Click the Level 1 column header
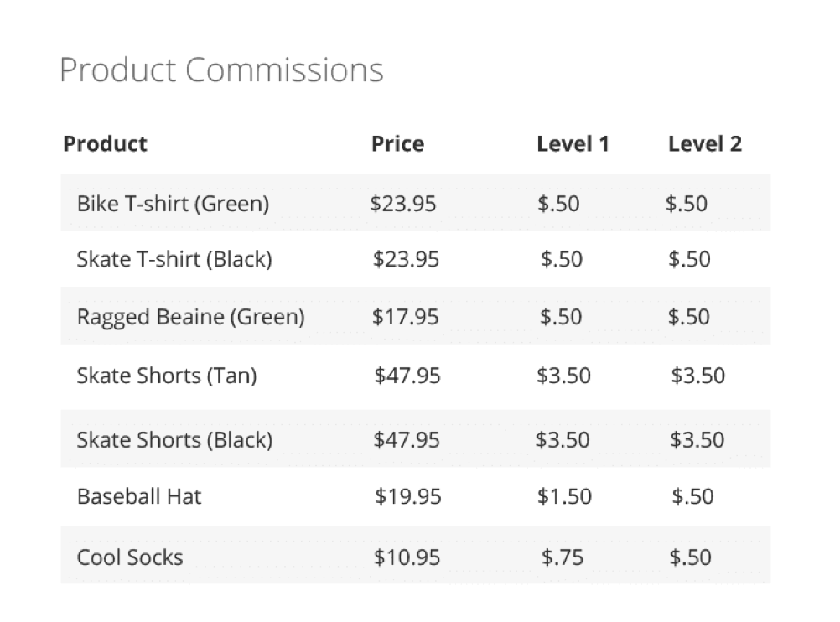Image resolution: width=840 pixels, height=622 pixels. pyautogui.click(x=573, y=144)
